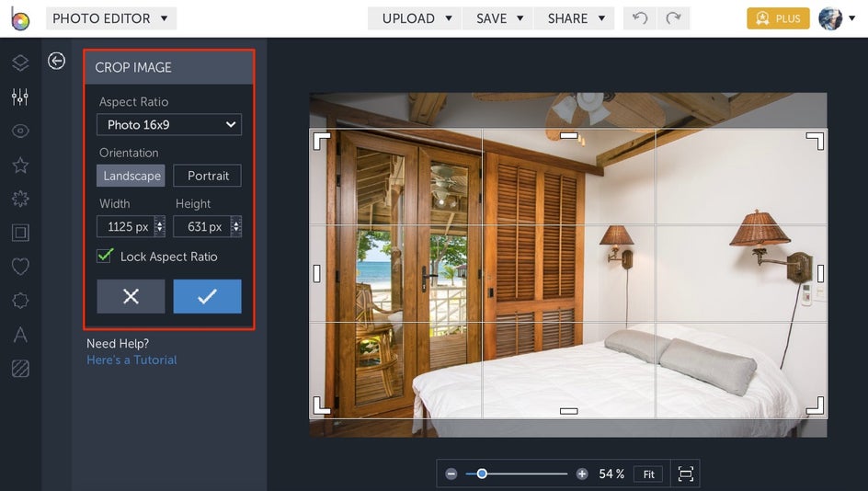Click the 54 % zoom value
The width and height of the screenshot is (868, 491).
click(611, 474)
